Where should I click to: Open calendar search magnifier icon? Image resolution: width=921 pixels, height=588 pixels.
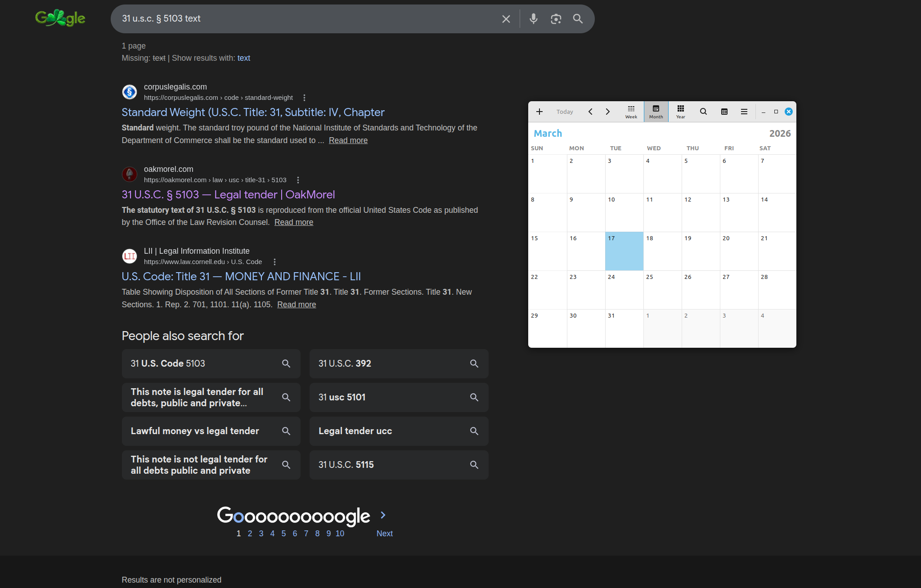[703, 112]
